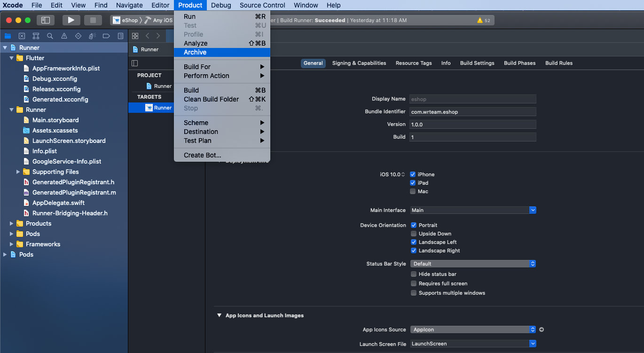Open the Issue navigator warning triangle

tap(64, 36)
